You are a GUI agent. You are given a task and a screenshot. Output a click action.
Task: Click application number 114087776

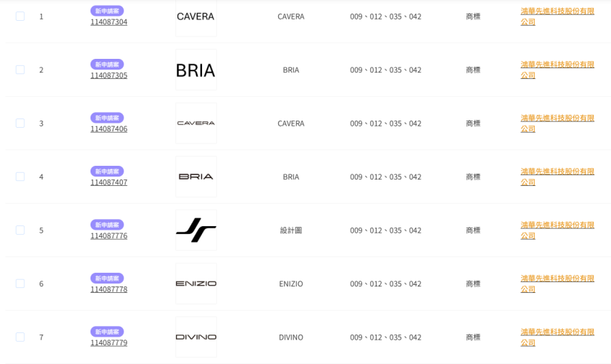point(109,235)
